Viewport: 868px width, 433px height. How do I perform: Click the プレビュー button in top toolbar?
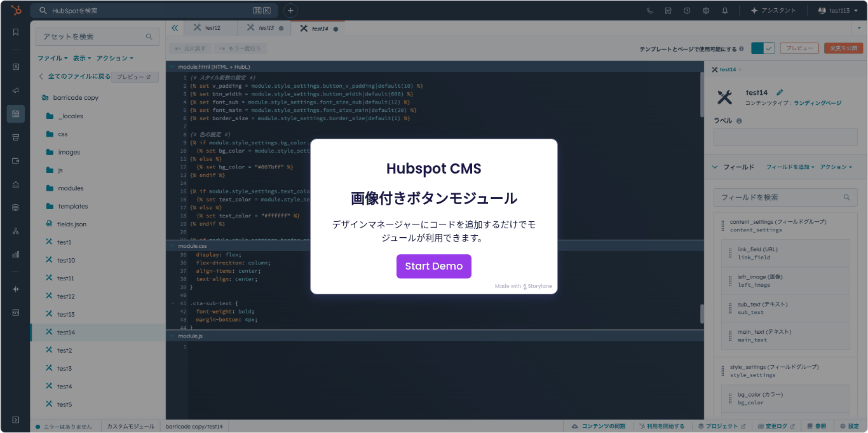pyautogui.click(x=799, y=48)
